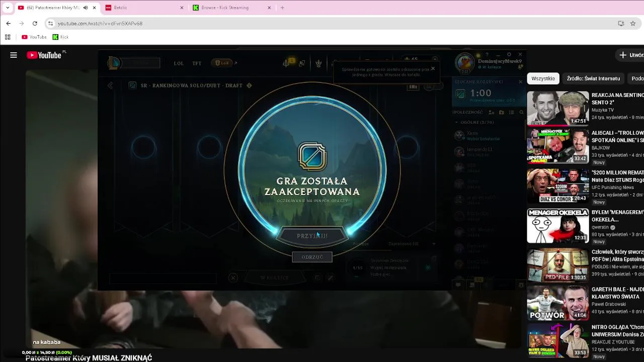View site information icon in address bar
The image size is (644, 362).
pyautogui.click(x=50, y=23)
